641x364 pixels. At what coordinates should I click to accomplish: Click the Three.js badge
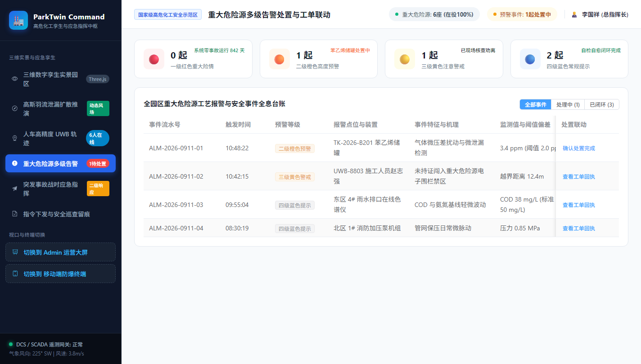point(98,79)
